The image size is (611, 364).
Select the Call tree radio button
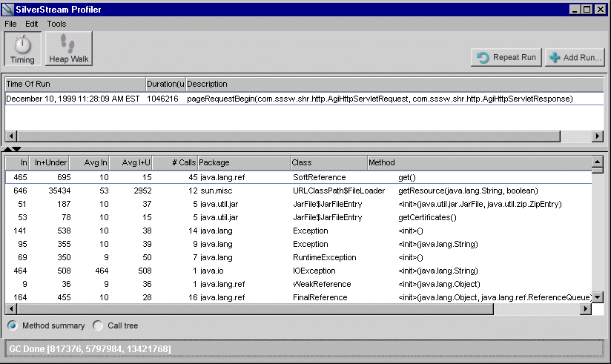(x=98, y=325)
